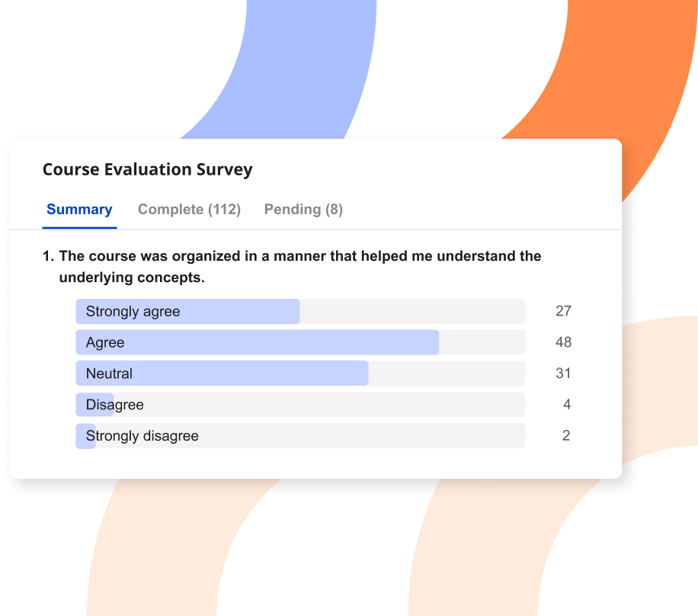This screenshot has height=616, width=698.
Task: Click the count 27 for Strongly agree
Action: (x=563, y=311)
